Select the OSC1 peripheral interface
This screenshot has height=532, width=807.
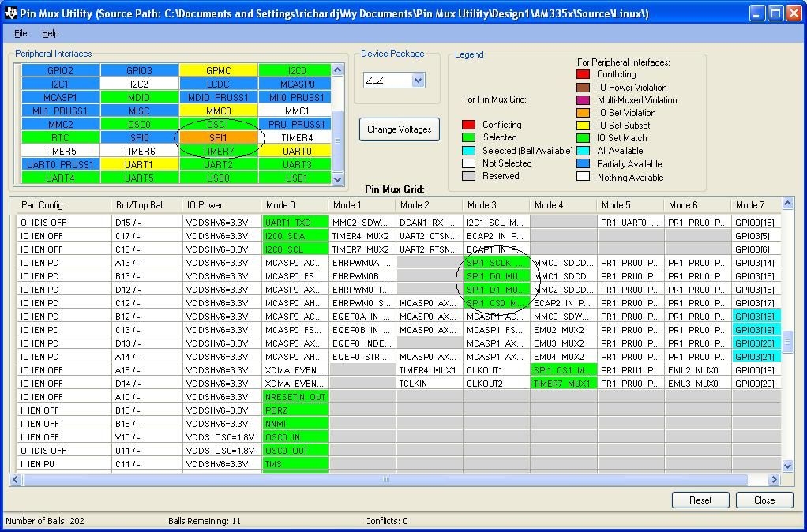(x=218, y=124)
